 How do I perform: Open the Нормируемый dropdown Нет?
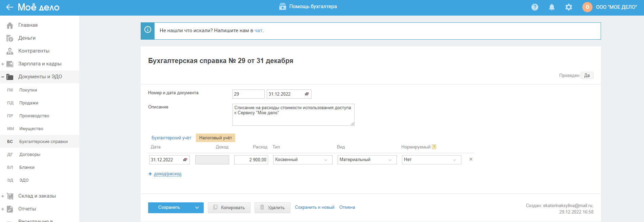(x=431, y=160)
